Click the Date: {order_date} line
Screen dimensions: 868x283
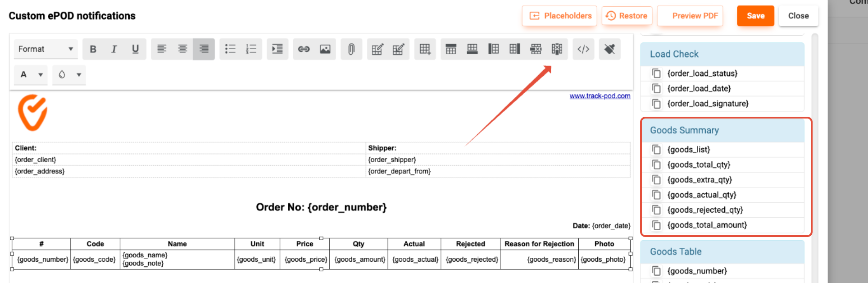point(601,226)
